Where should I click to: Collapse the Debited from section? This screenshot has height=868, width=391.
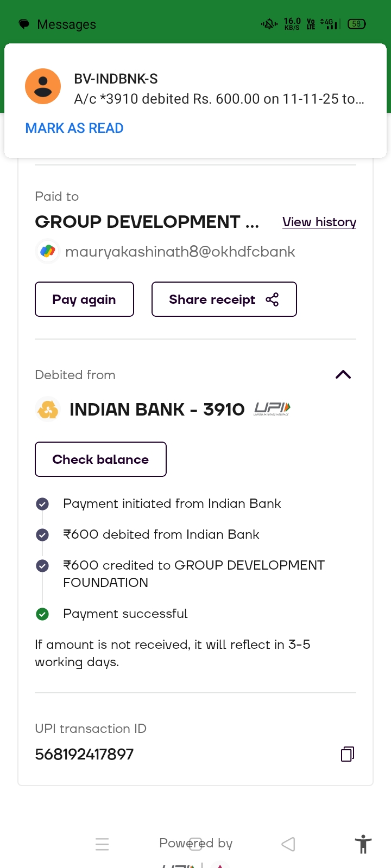pyautogui.click(x=343, y=375)
